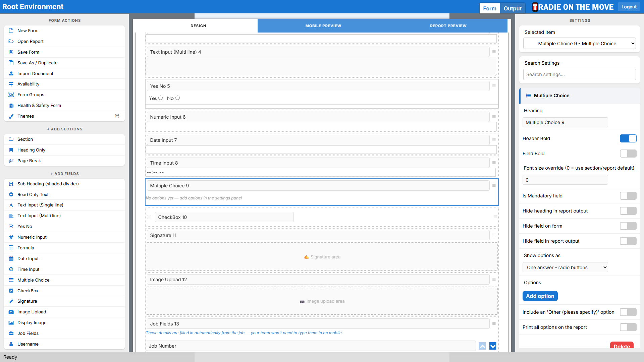Click the Form view button
The height and width of the screenshot is (362, 644).
click(x=489, y=8)
